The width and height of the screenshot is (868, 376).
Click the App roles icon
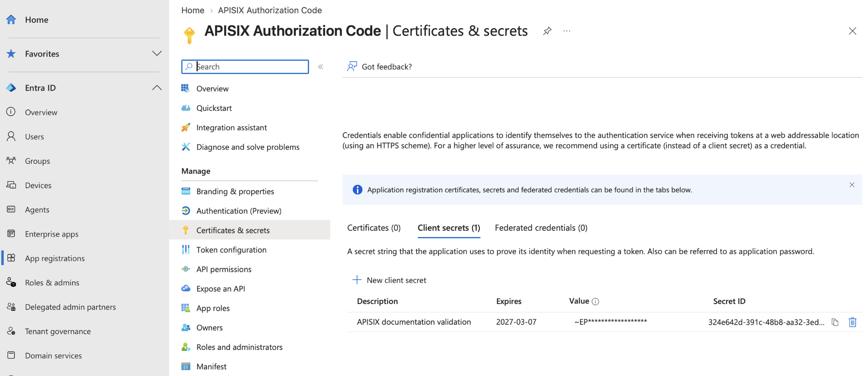pos(186,308)
